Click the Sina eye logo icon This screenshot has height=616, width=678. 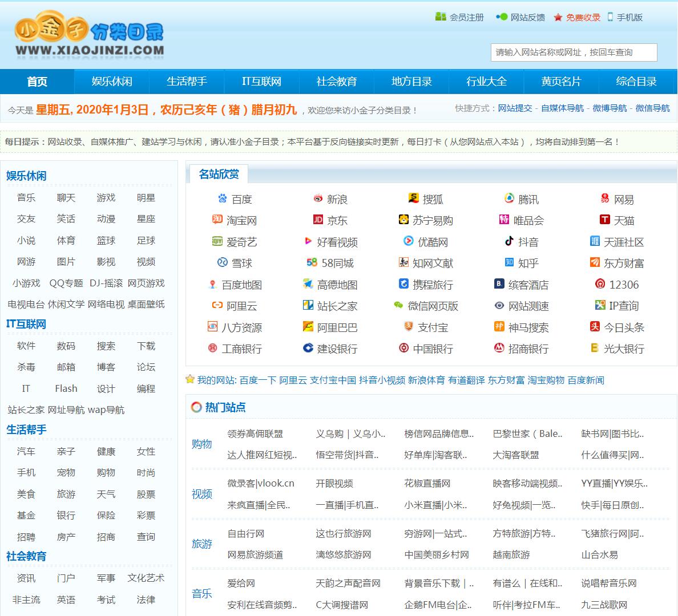[318, 198]
